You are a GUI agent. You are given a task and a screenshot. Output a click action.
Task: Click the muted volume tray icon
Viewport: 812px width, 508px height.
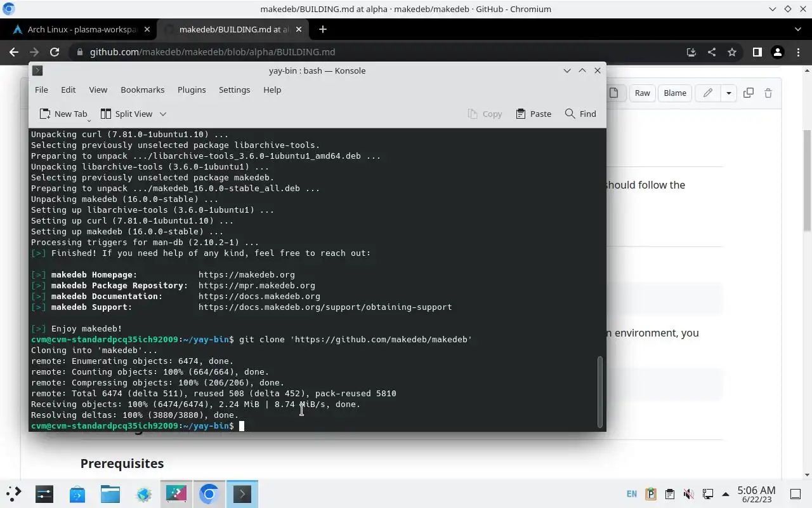pyautogui.click(x=688, y=493)
